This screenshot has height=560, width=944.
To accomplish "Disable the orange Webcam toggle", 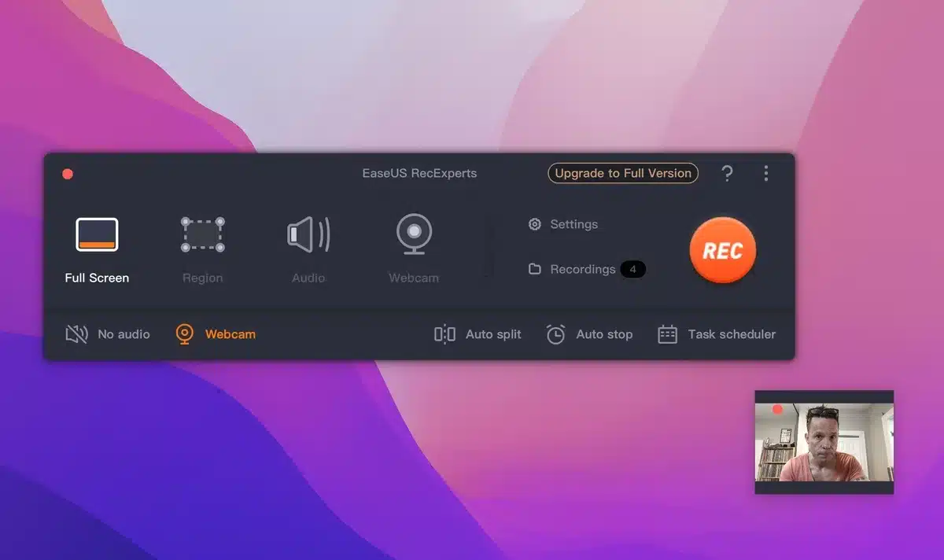I will (185, 334).
